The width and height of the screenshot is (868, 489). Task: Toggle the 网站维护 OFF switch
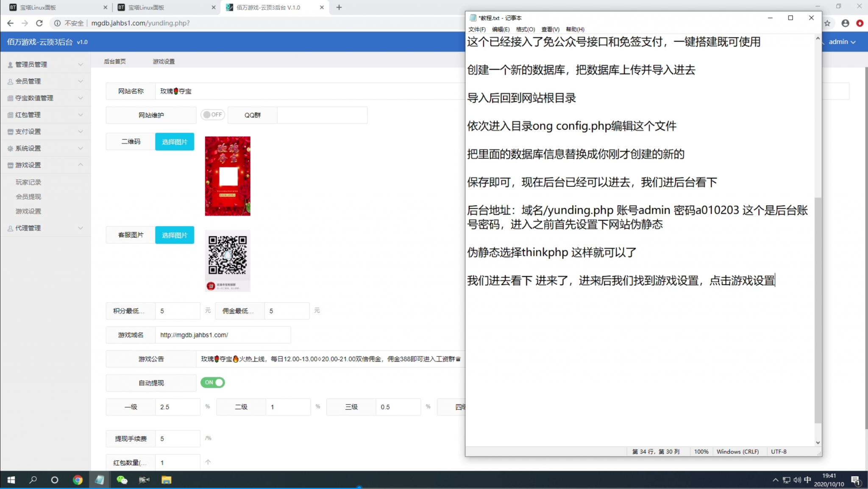(x=212, y=115)
